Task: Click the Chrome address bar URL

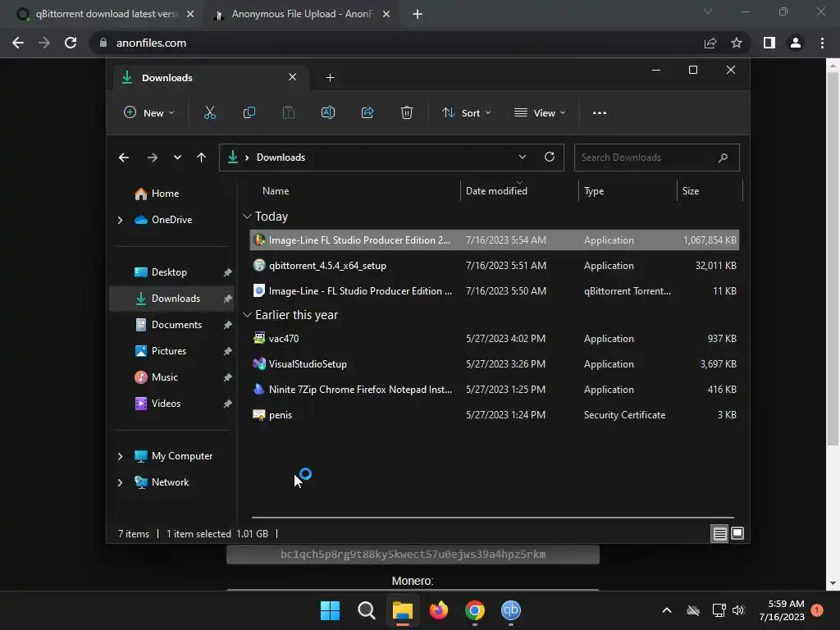Action: point(151,43)
